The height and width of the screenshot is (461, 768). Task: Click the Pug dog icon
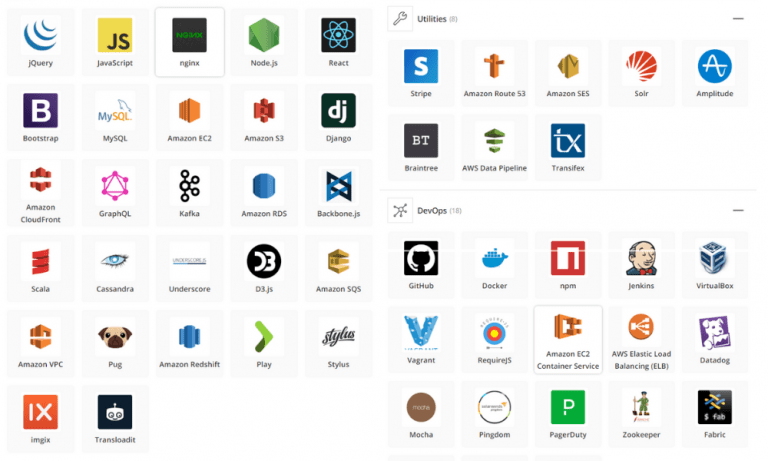coord(115,337)
